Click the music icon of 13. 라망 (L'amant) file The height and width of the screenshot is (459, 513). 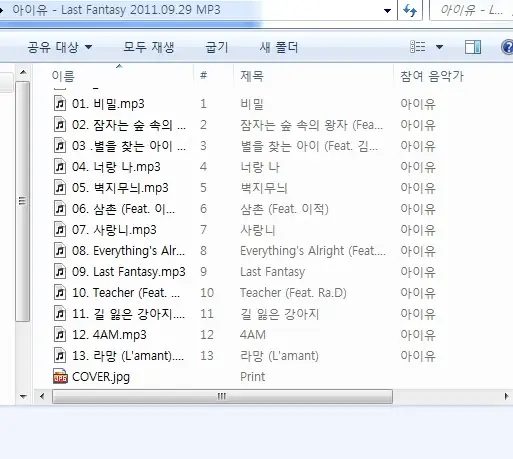coord(60,355)
